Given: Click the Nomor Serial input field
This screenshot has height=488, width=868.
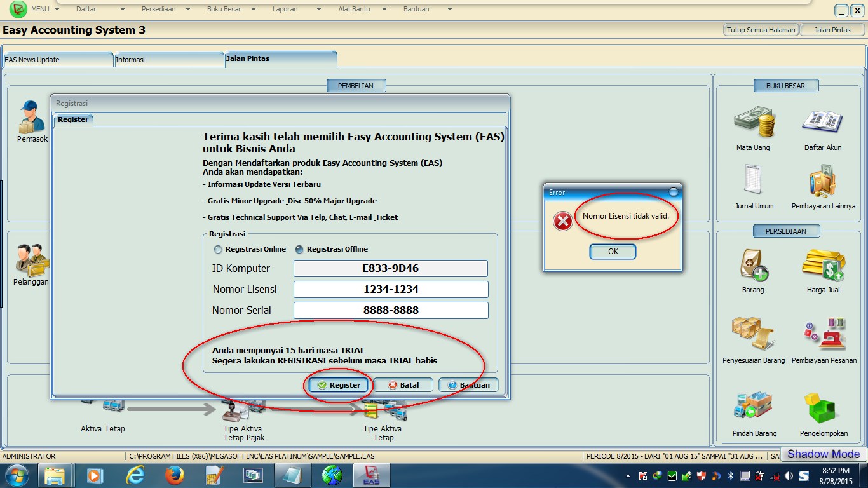Looking at the screenshot, I should [390, 310].
